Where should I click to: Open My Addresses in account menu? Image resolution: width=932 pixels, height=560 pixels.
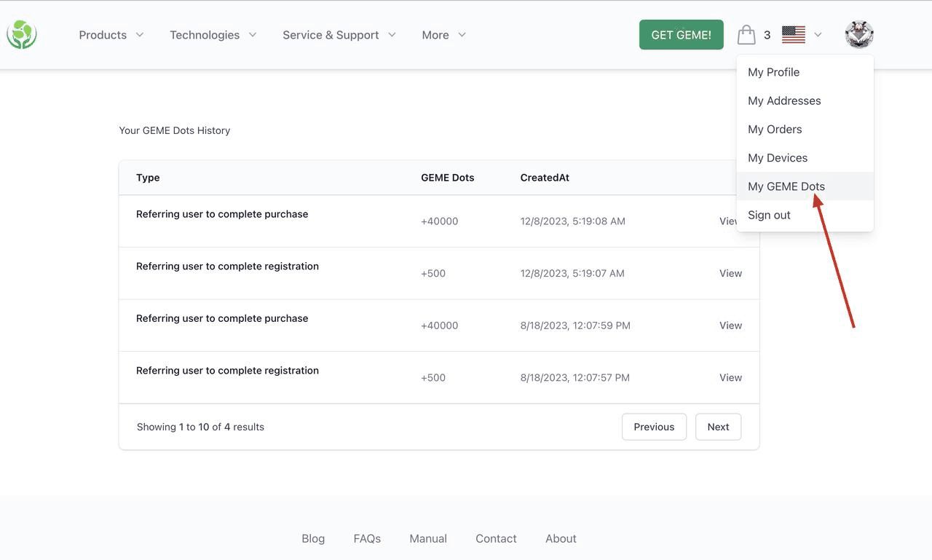tap(784, 100)
